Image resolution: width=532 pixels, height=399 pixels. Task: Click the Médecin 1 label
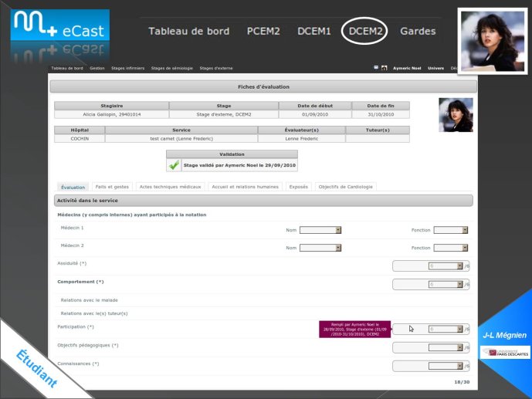tap(72, 228)
